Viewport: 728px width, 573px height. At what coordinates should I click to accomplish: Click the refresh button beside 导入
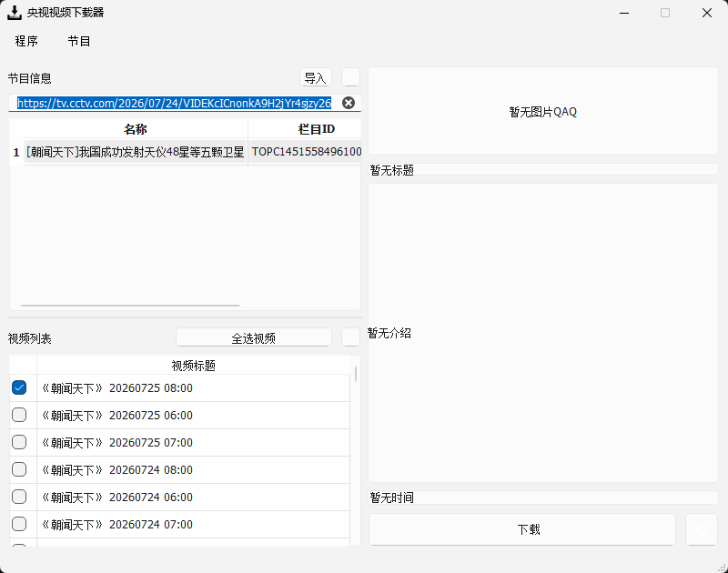point(350,77)
